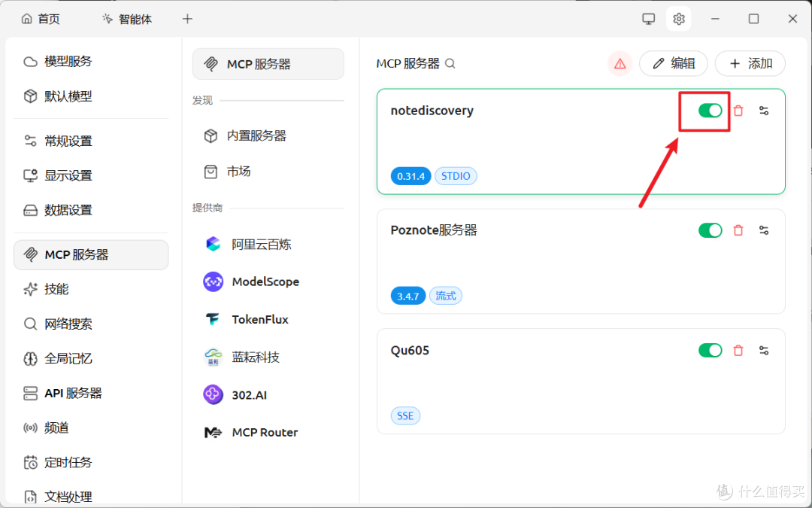This screenshot has width=812, height=508.
Task: Click the red warning triangle icon
Action: point(620,64)
